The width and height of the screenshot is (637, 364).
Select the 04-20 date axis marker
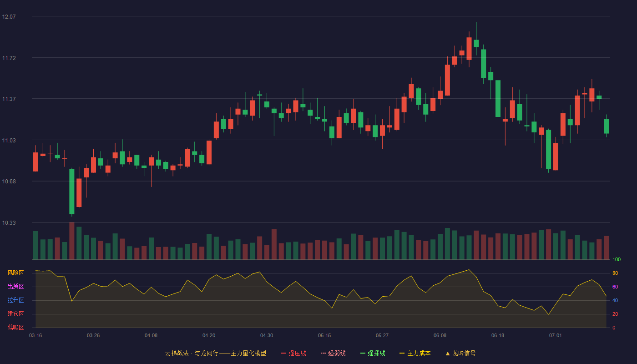pyautogui.click(x=209, y=335)
